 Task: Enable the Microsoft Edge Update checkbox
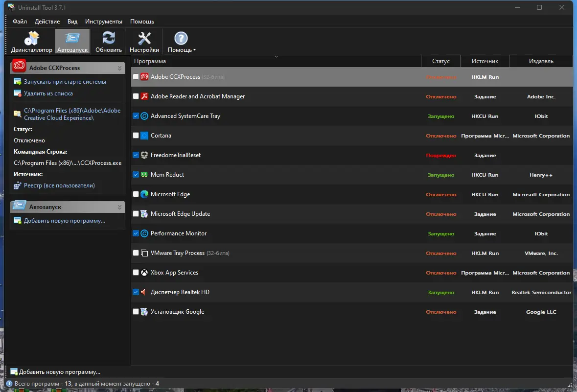click(x=136, y=213)
